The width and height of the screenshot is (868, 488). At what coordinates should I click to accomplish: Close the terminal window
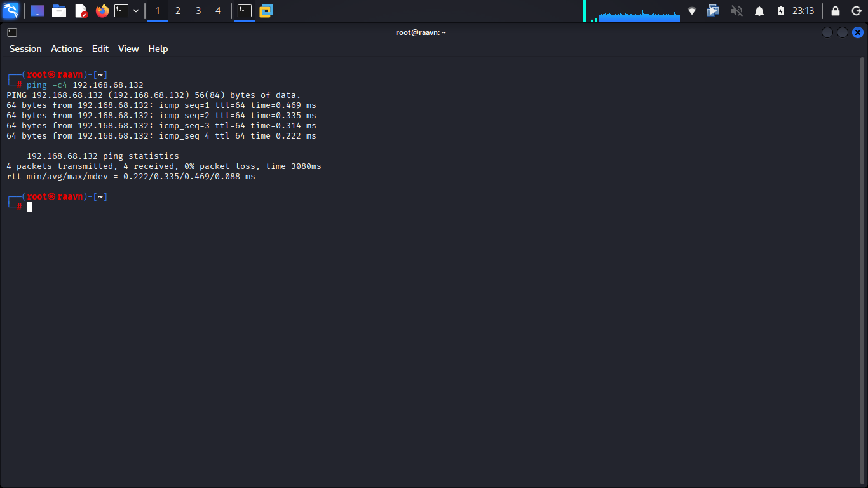(858, 32)
